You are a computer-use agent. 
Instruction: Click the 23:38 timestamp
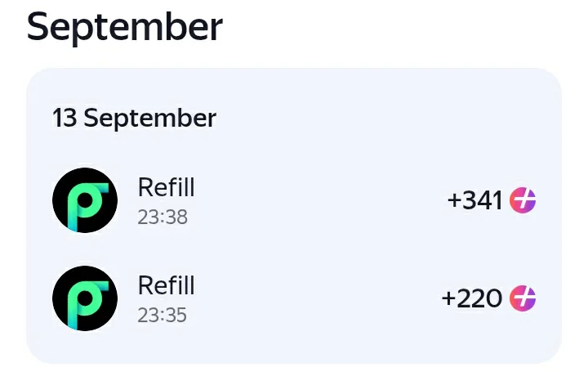[x=163, y=217]
